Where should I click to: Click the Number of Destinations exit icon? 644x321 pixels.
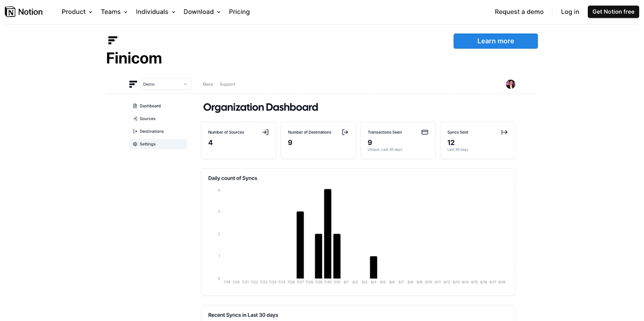(345, 132)
